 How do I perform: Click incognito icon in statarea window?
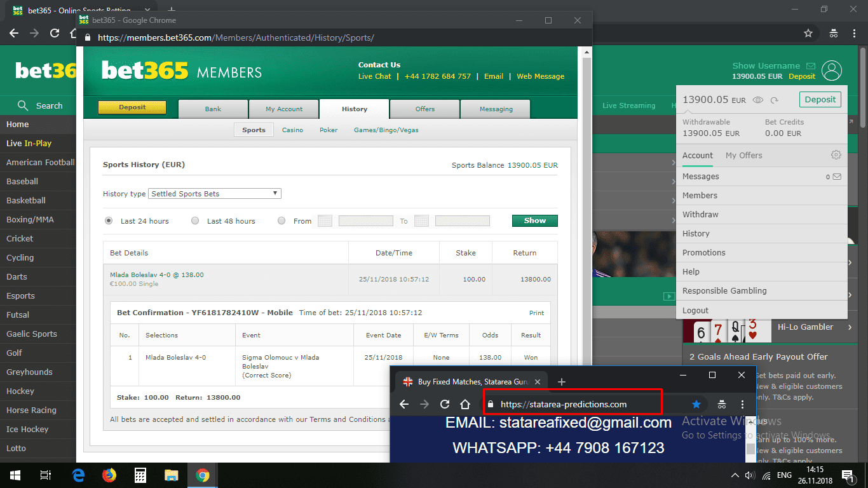point(722,404)
